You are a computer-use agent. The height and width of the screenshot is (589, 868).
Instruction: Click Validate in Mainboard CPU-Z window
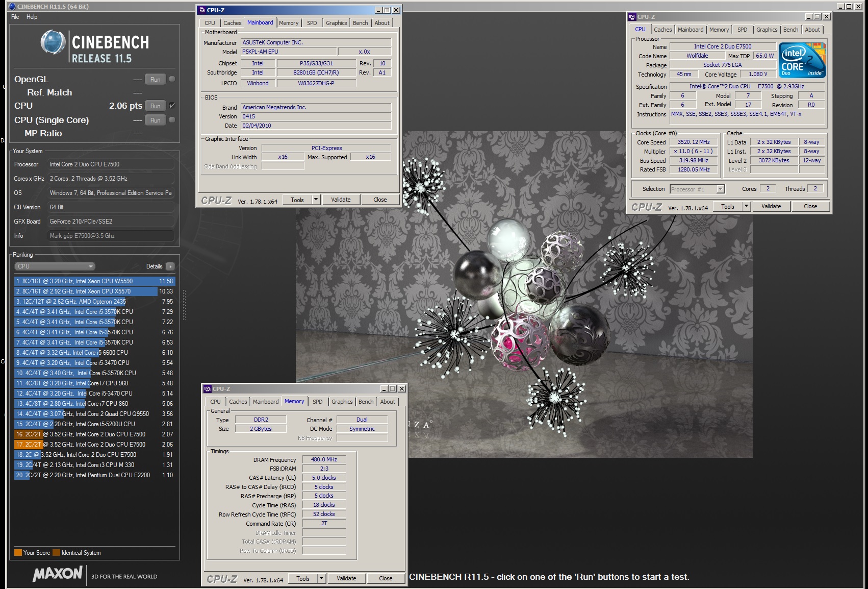[341, 200]
